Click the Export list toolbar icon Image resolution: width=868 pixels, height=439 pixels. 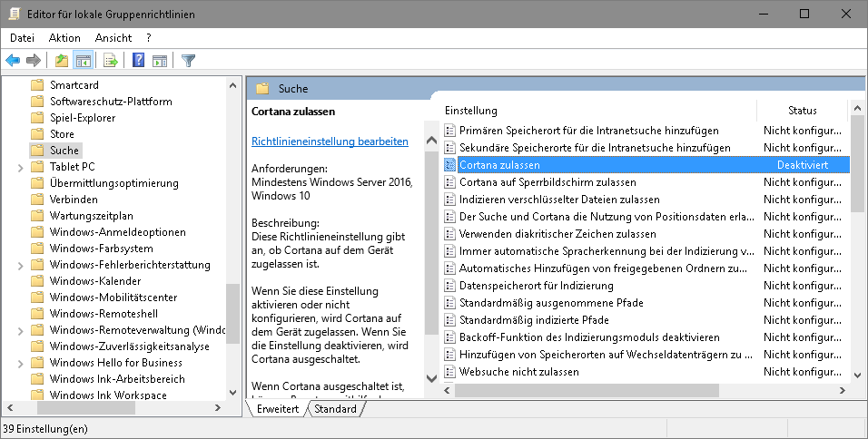(110, 61)
